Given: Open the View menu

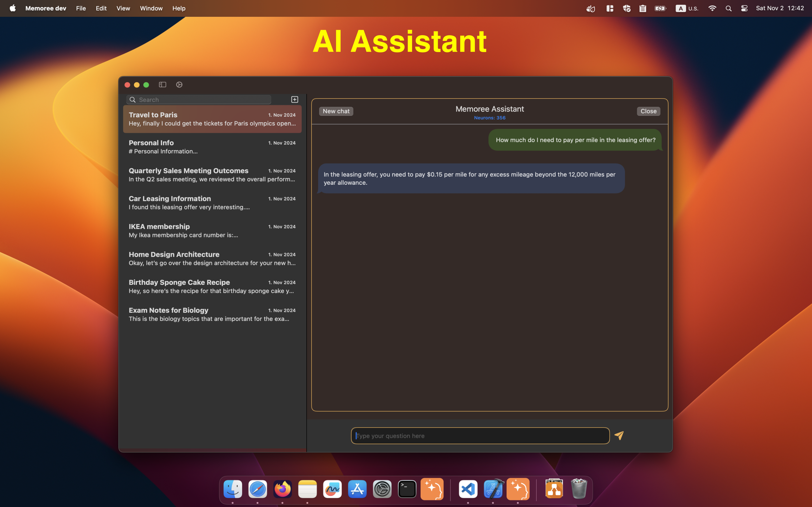Looking at the screenshot, I should pyautogui.click(x=123, y=8).
